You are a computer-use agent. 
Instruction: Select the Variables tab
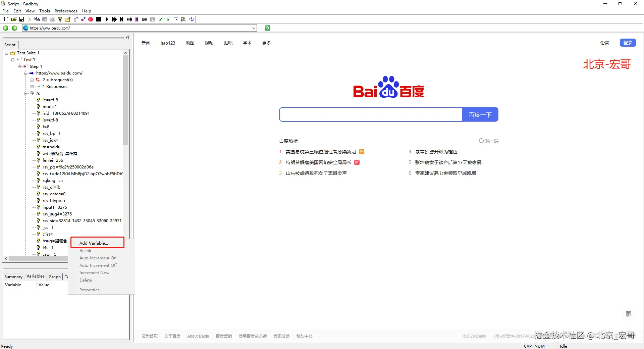point(36,276)
